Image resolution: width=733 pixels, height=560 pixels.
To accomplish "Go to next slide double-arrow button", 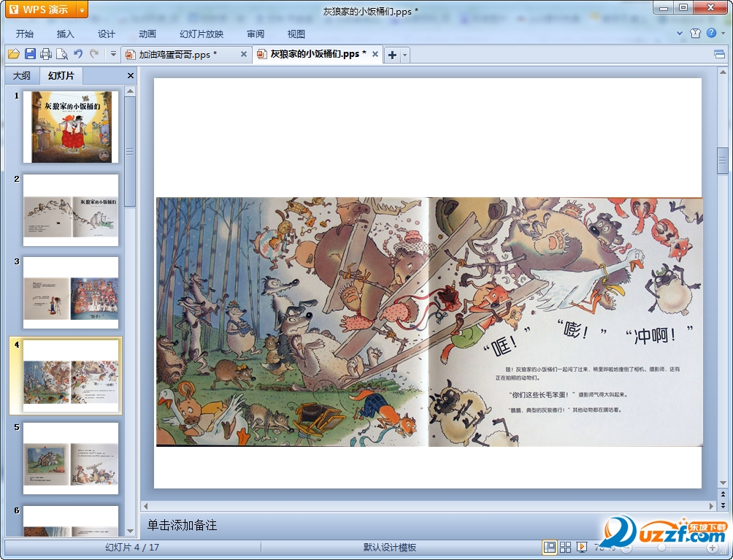I will tap(723, 505).
